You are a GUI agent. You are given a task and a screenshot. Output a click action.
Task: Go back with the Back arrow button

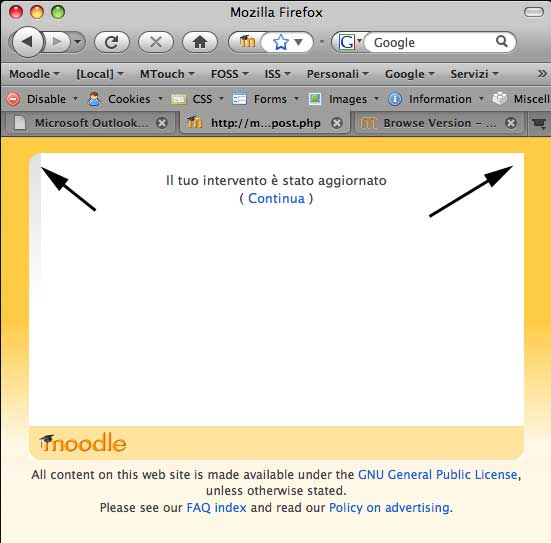27,42
